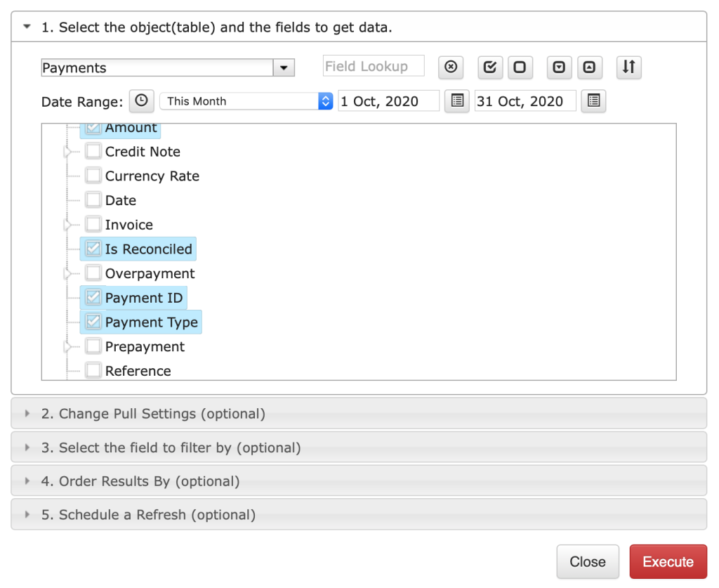Click the red Execute button
Viewport: 719px width, 588px height.
[668, 561]
